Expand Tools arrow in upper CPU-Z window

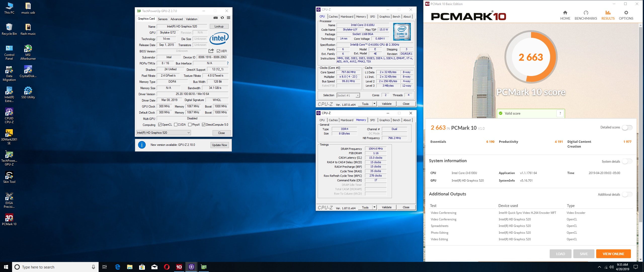(374, 104)
